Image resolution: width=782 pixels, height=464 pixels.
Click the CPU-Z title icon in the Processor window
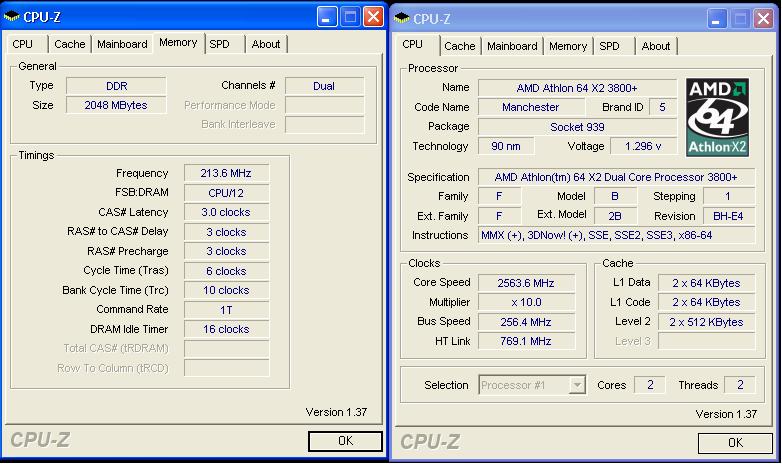tap(402, 18)
